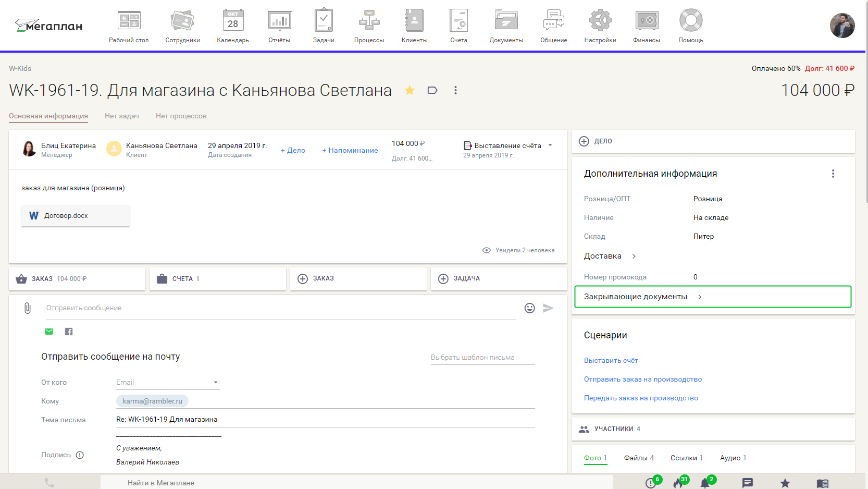Select the Аудио 1 tab
Viewport: 868px width, 489px height.
pos(733,458)
